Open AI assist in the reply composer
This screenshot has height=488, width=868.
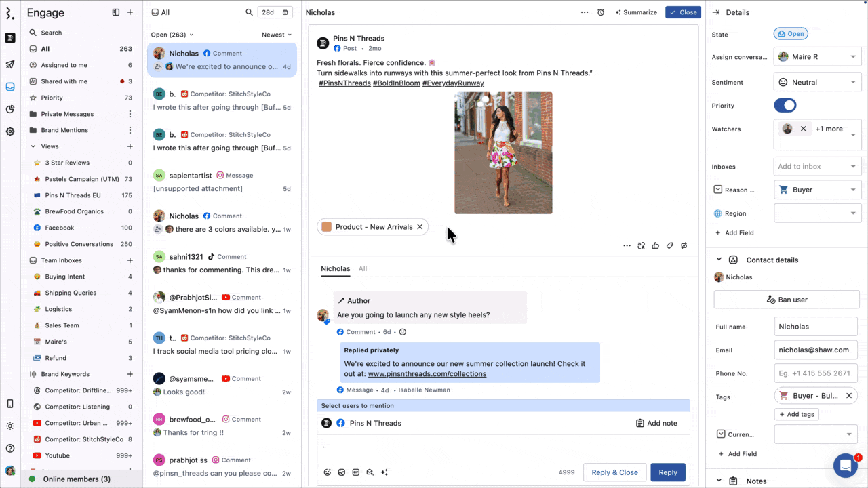[384, 472]
